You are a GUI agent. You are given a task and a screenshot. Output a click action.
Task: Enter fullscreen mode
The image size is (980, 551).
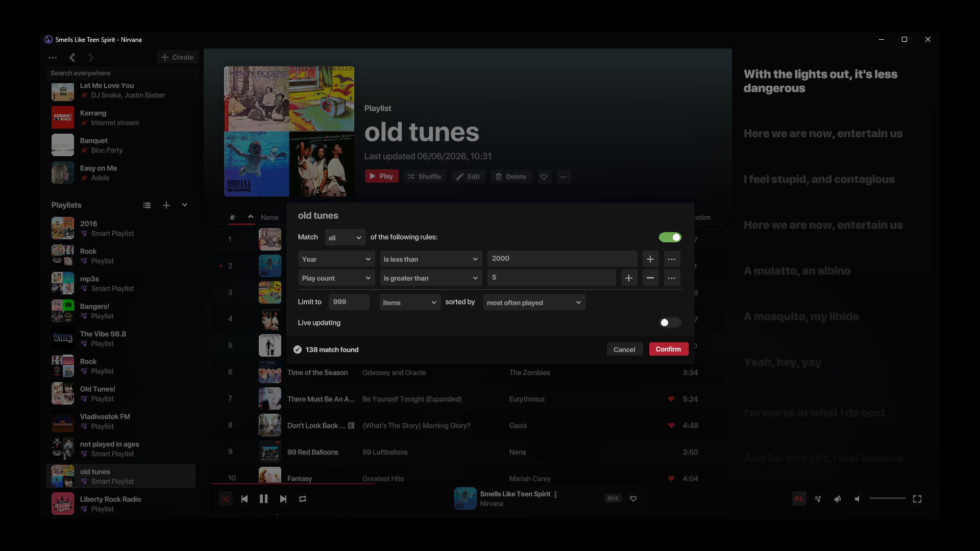click(x=917, y=499)
